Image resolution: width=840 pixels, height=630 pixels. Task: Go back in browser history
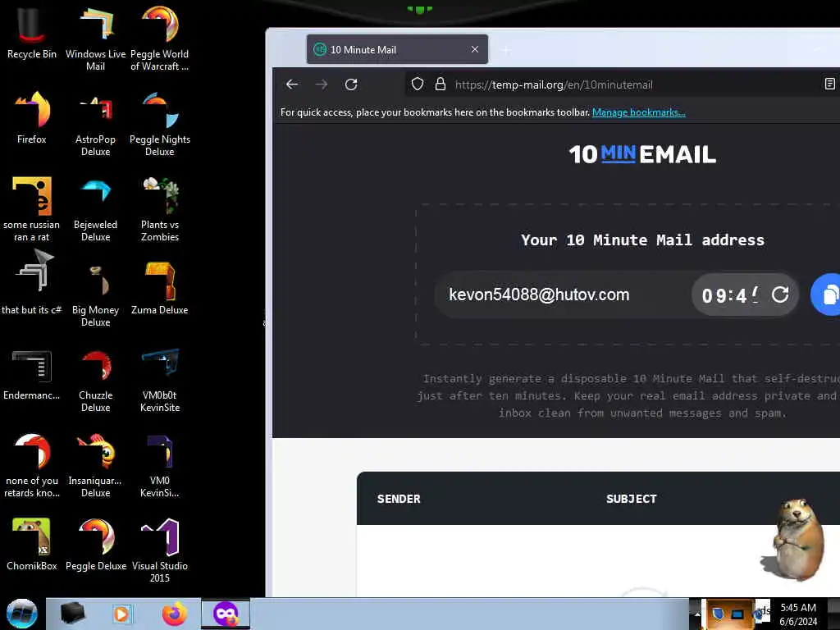(292, 84)
